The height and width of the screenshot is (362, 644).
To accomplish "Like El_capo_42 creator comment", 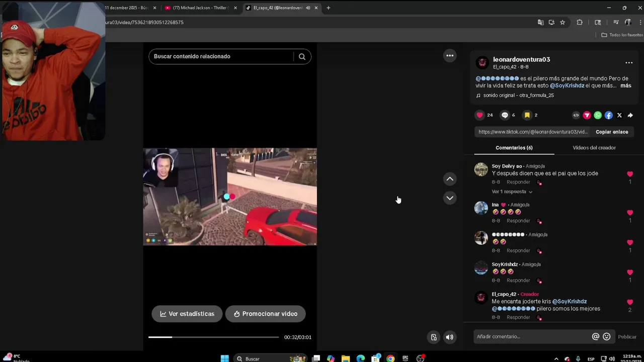I will pyautogui.click(x=630, y=302).
